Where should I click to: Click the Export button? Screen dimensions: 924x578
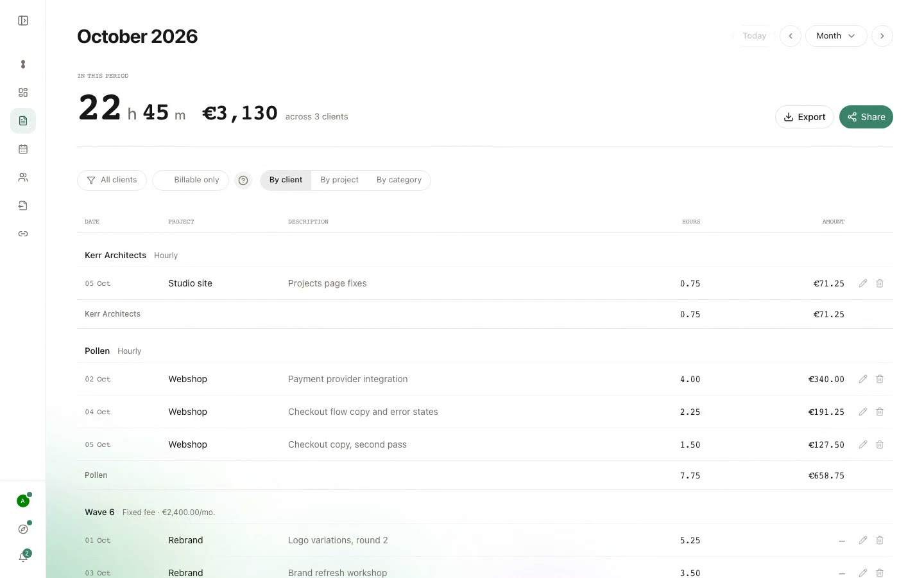pos(805,117)
